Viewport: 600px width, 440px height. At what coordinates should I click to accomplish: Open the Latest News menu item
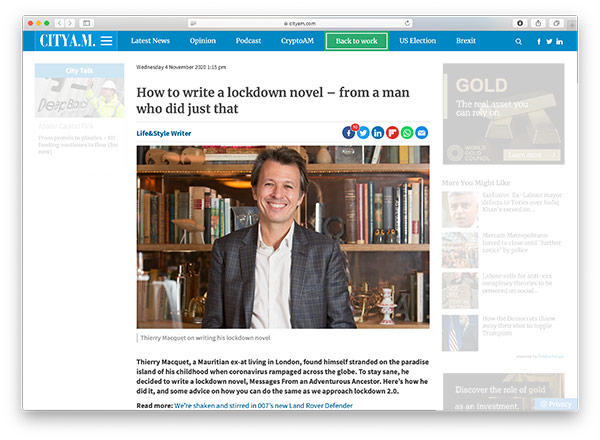click(x=150, y=41)
